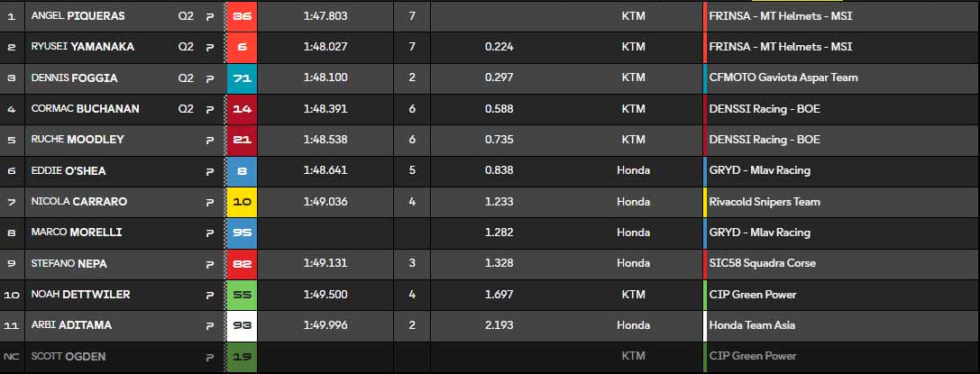Click the red number 36 badge

pos(242,16)
